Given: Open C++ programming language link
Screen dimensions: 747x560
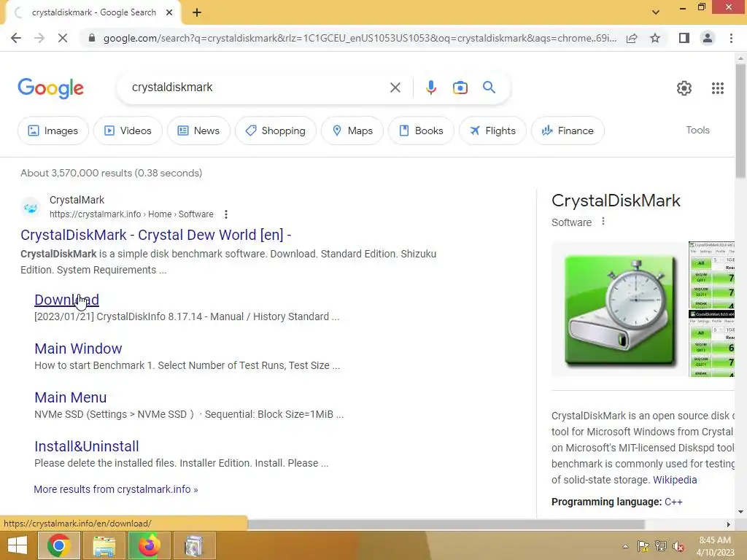Looking at the screenshot, I should [673, 502].
